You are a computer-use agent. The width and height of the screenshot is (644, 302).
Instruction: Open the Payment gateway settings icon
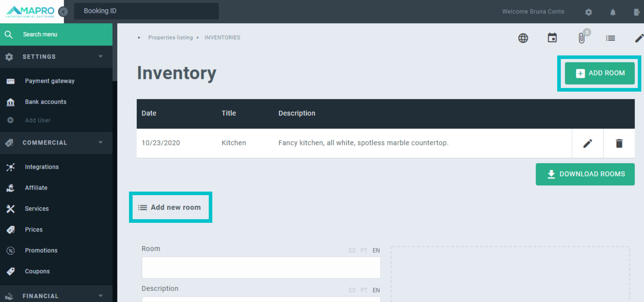click(10, 81)
